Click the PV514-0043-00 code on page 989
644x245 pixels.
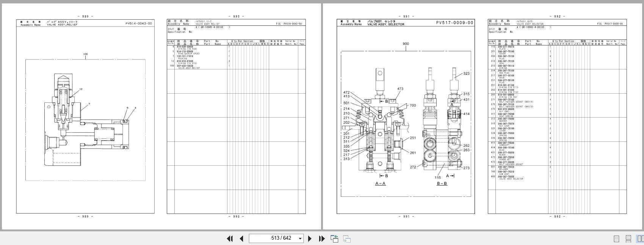coord(139,24)
